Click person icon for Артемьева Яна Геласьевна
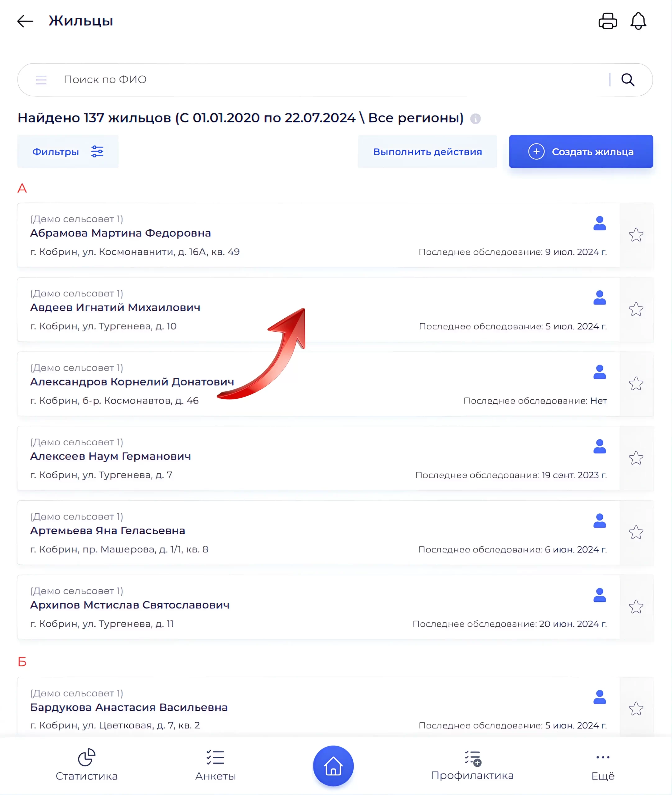This screenshot has height=795, width=672. (x=600, y=520)
